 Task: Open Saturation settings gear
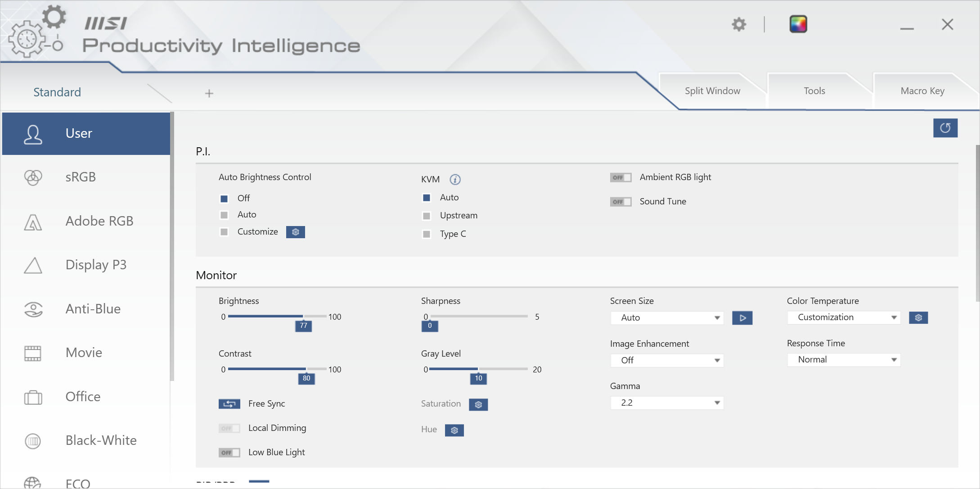tap(478, 405)
